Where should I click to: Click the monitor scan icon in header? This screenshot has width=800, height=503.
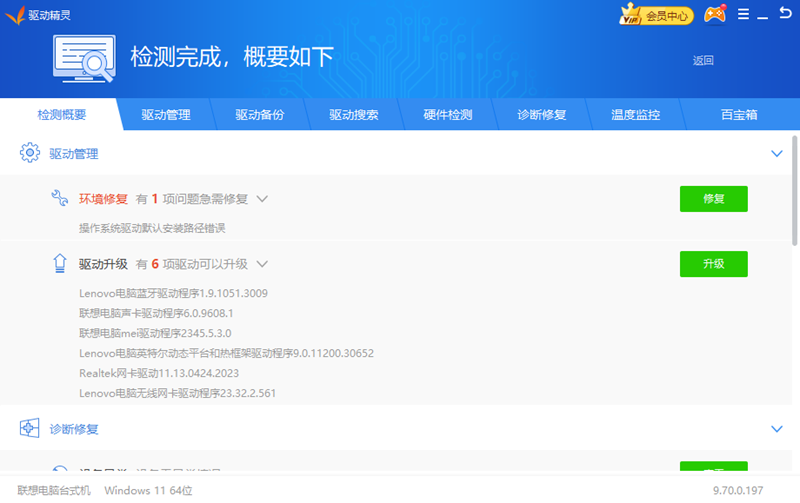click(86, 59)
